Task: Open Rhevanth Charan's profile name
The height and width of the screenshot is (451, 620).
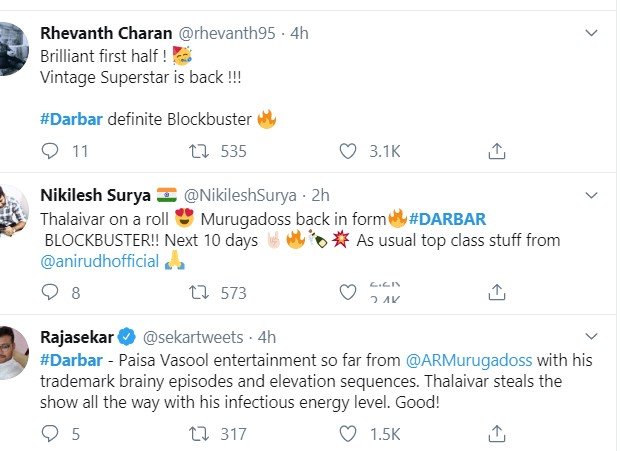Action: 97,32
